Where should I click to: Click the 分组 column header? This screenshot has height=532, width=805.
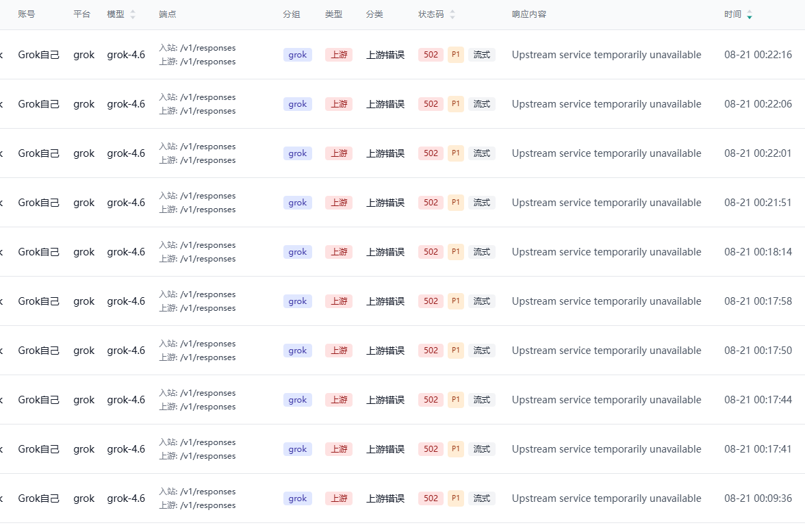[292, 14]
